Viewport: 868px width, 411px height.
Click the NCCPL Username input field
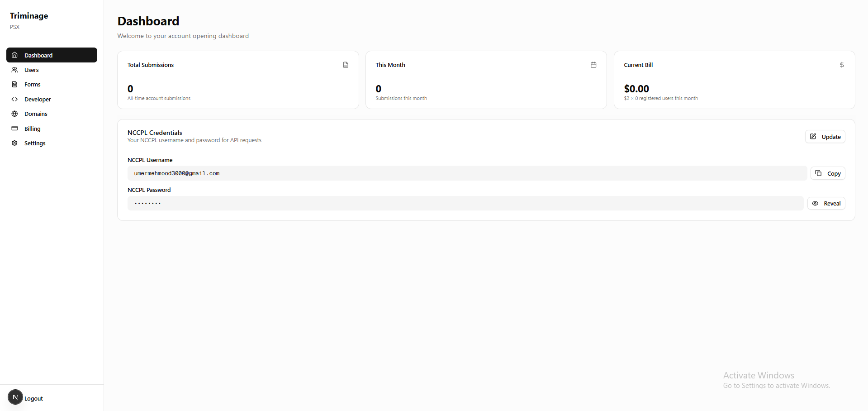click(466, 173)
